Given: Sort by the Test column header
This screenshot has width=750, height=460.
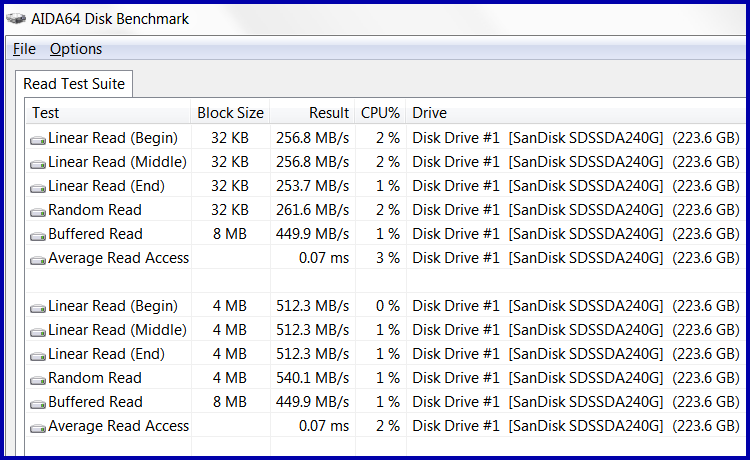Looking at the screenshot, I should coord(109,112).
